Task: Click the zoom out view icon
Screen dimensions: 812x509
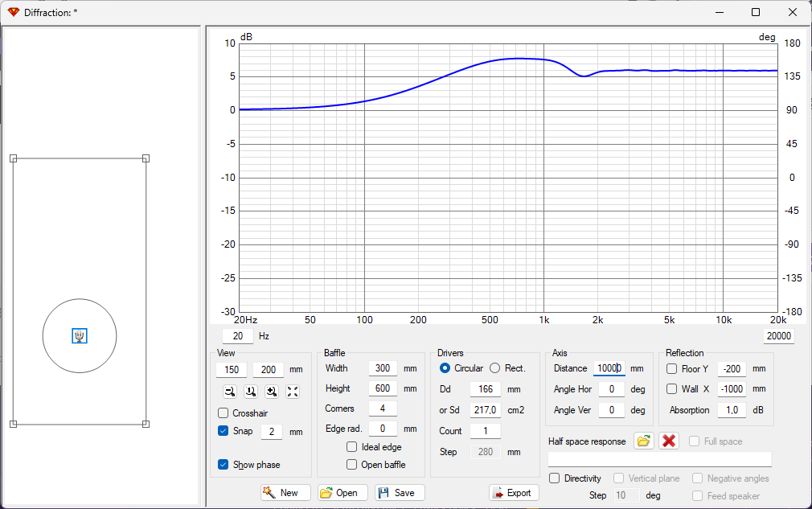Action: [230, 392]
